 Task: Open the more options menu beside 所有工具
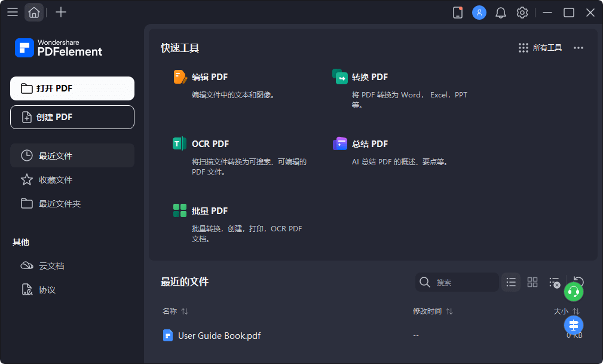(x=578, y=47)
